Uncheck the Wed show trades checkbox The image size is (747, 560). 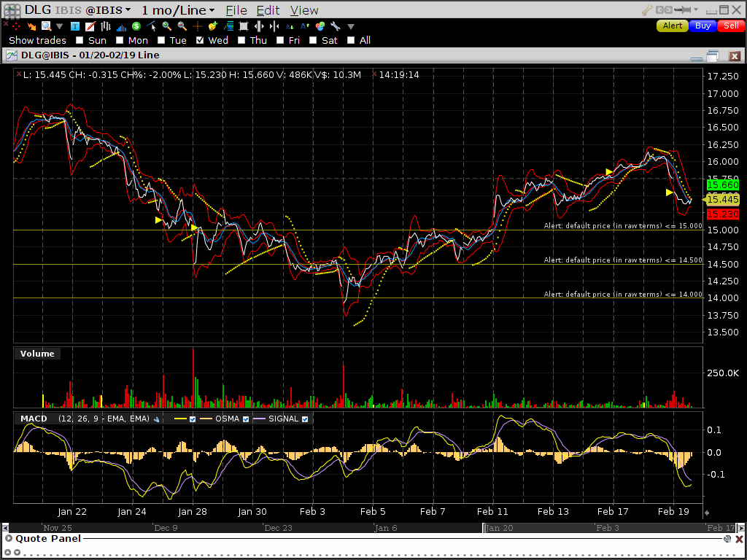coord(200,41)
